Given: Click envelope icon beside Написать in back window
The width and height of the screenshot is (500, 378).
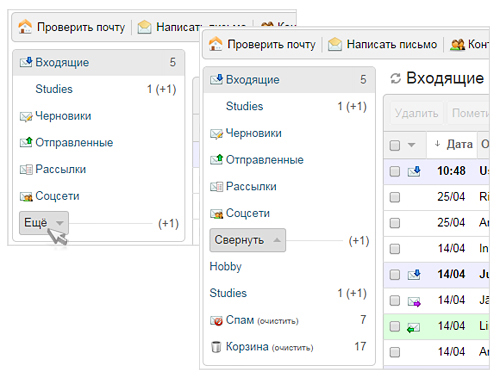Looking at the screenshot, I should tap(144, 27).
